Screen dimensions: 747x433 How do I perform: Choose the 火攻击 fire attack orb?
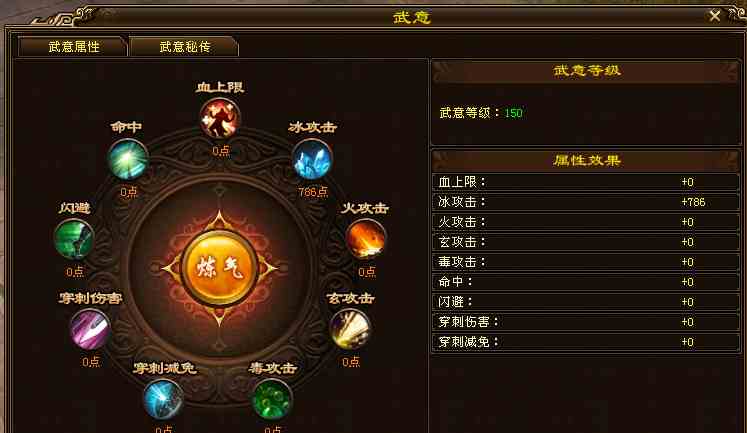tap(365, 239)
